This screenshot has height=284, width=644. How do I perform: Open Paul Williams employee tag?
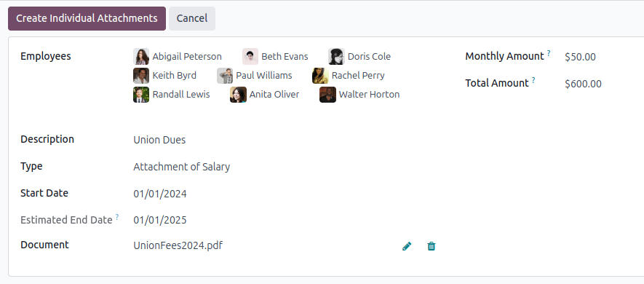click(x=255, y=76)
